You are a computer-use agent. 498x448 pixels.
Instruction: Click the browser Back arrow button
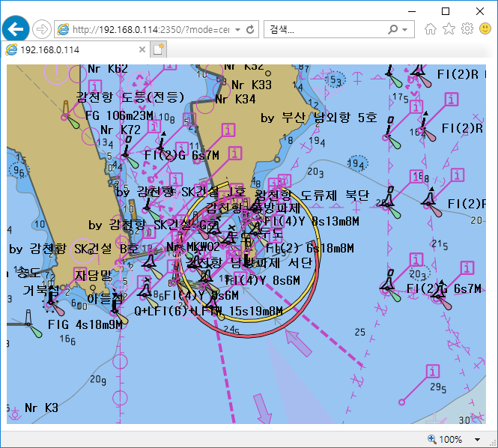[15, 29]
